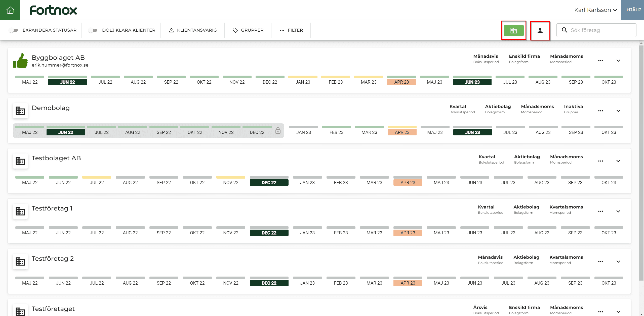
Task: Select JUN 22 period for Byggbolaget AB
Action: click(x=67, y=82)
